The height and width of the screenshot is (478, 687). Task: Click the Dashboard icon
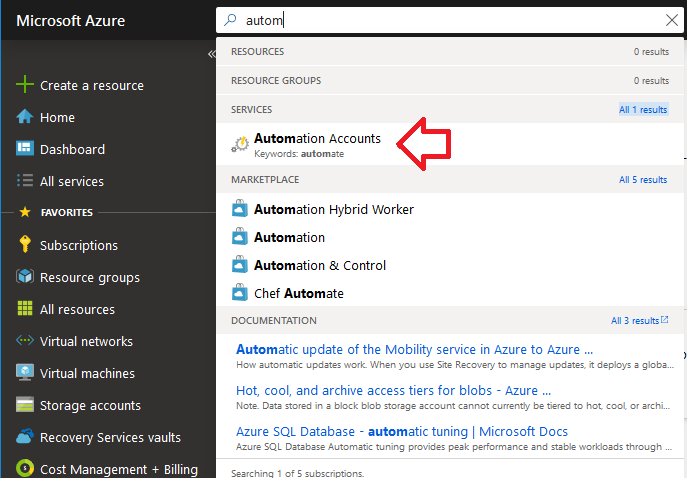tap(25, 149)
